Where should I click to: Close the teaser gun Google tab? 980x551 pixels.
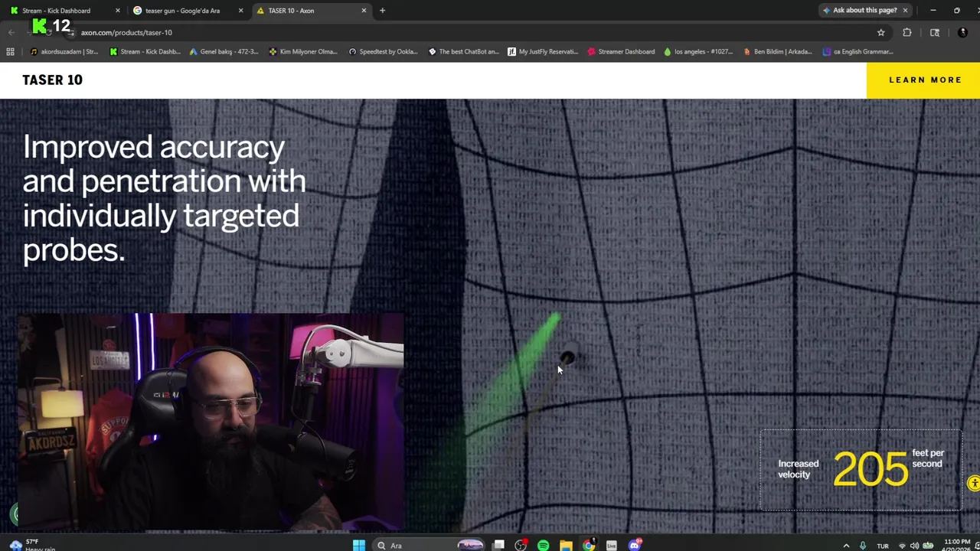tap(240, 11)
